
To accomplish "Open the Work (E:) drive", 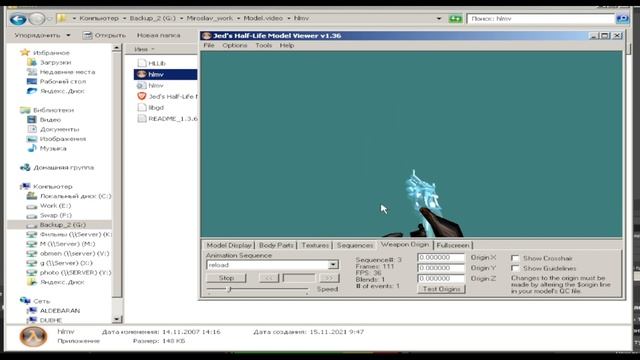I will [x=49, y=206].
